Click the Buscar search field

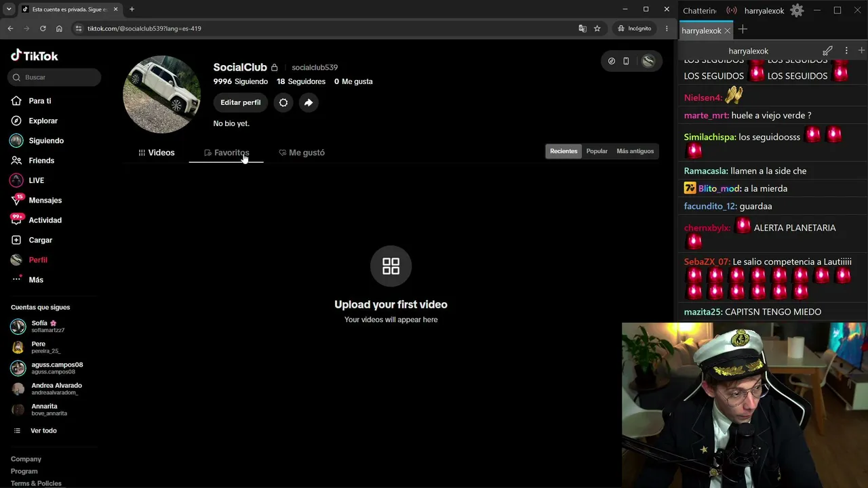coord(54,77)
